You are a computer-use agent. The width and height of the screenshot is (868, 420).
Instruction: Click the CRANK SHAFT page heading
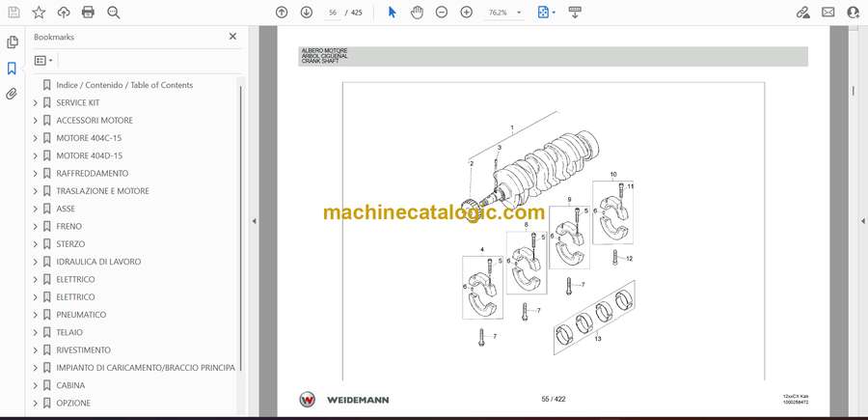point(320,61)
